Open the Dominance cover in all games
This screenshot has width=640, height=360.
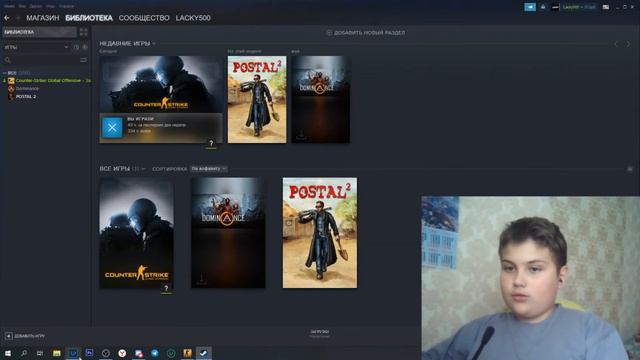click(x=228, y=233)
